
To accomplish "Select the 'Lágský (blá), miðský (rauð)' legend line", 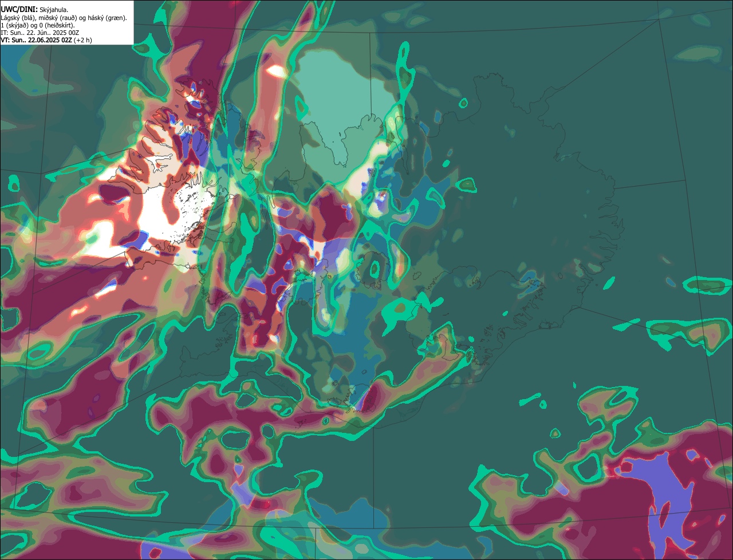I will (x=64, y=18).
